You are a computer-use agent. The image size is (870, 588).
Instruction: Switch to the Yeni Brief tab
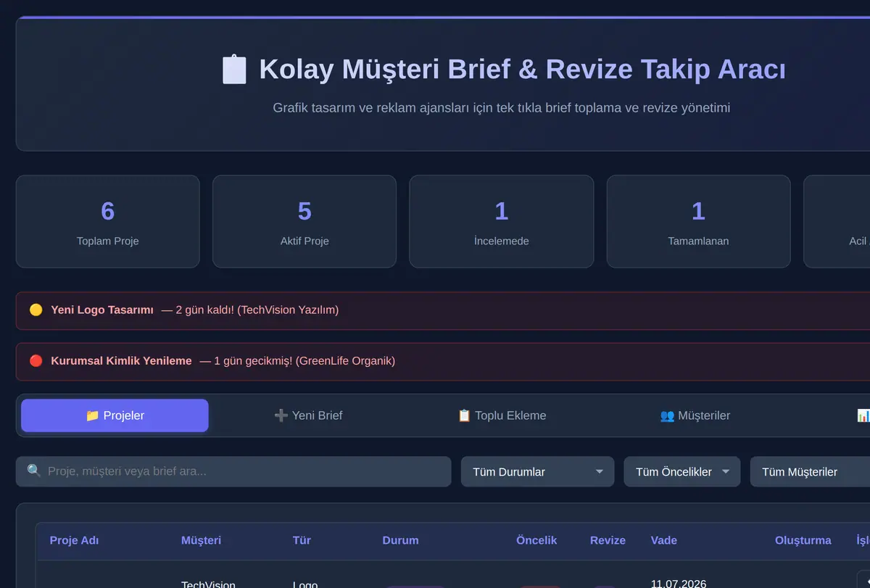tap(308, 415)
